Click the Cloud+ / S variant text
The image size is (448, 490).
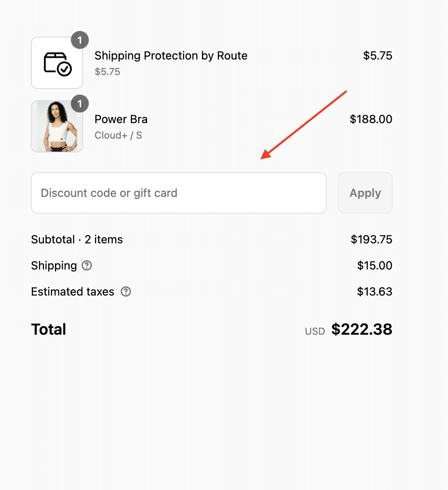pos(119,135)
